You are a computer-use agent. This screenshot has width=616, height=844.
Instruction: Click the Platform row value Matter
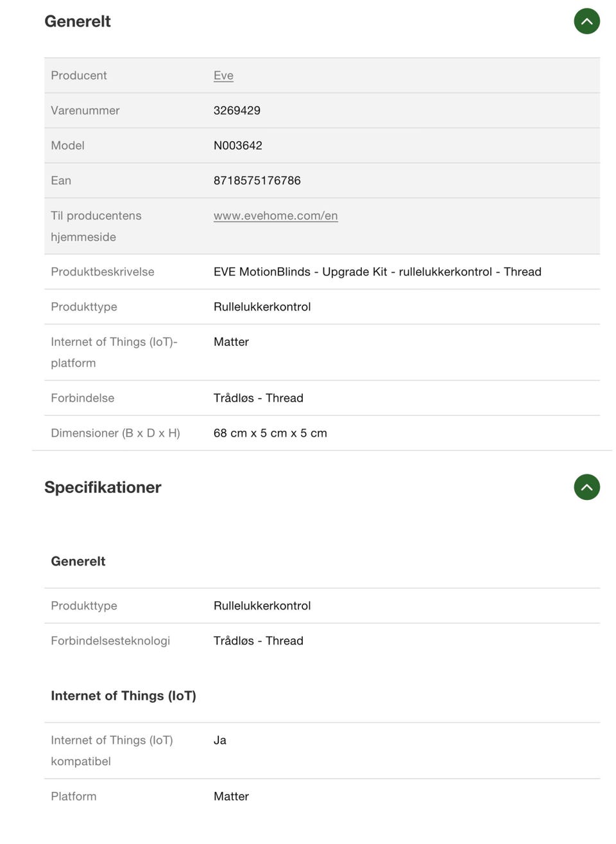[x=231, y=797]
